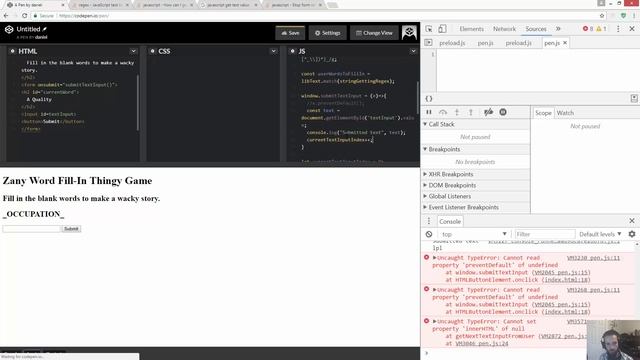Close the console drawer
The image size is (640, 360).
click(x=632, y=221)
